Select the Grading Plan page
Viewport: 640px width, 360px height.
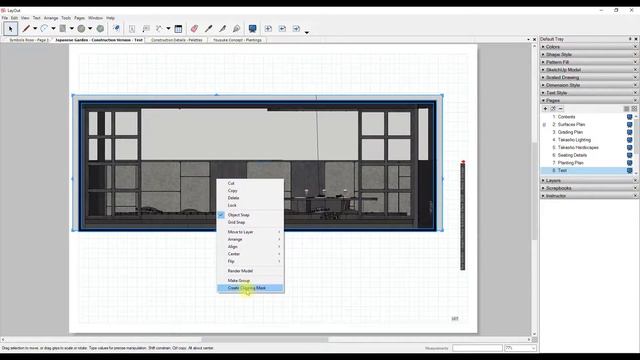[x=570, y=132]
